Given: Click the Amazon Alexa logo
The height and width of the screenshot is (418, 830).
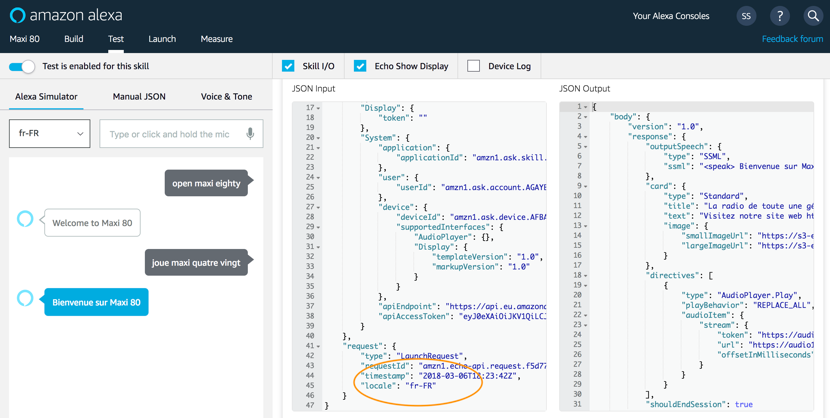Looking at the screenshot, I should [x=66, y=15].
